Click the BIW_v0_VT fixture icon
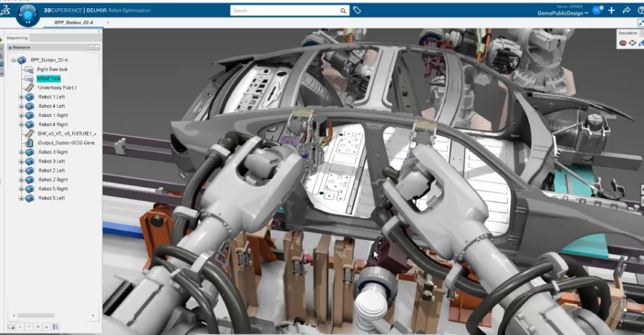The width and height of the screenshot is (644, 335). coord(29,133)
